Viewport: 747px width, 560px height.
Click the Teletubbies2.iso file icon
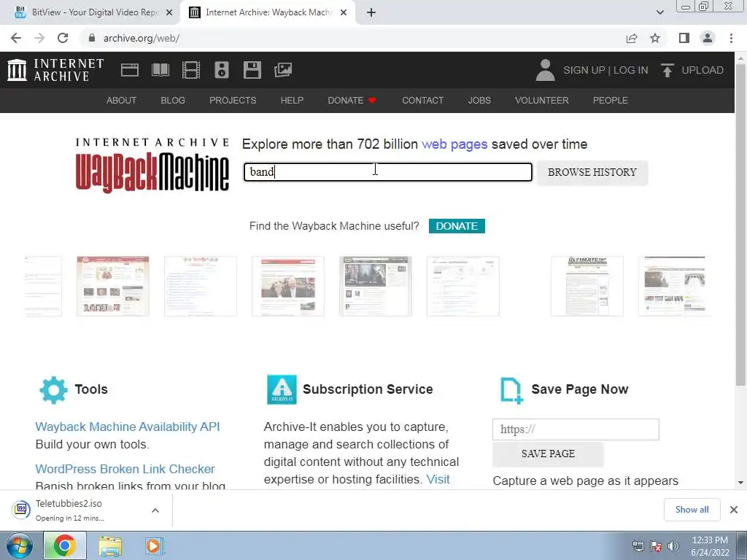pyautogui.click(x=21, y=510)
